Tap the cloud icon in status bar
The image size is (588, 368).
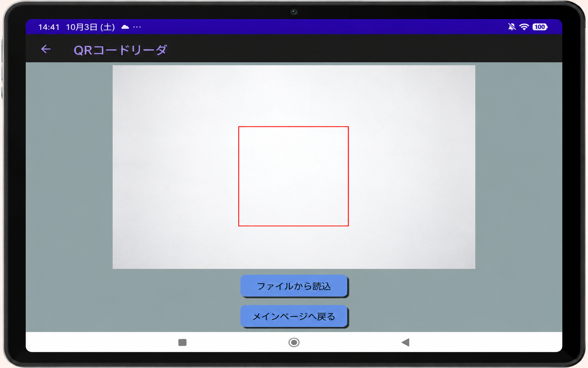[125, 27]
